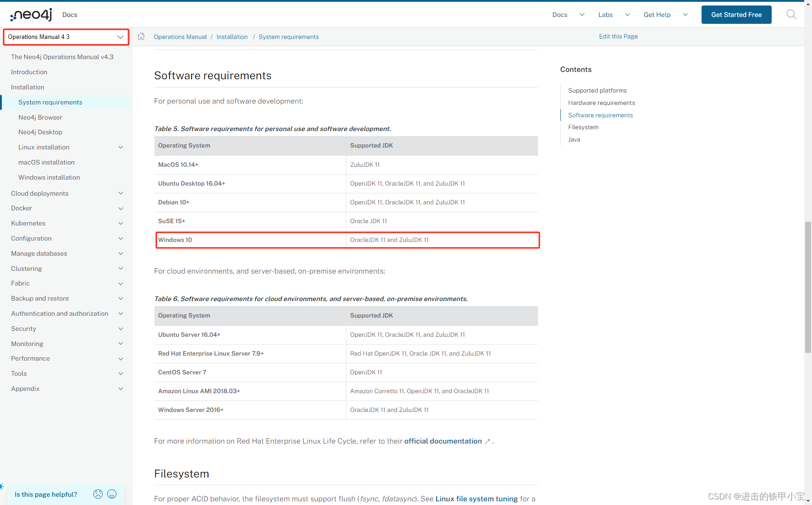Expand the Docker section chevron
This screenshot has height=505, width=812.
[x=121, y=209]
